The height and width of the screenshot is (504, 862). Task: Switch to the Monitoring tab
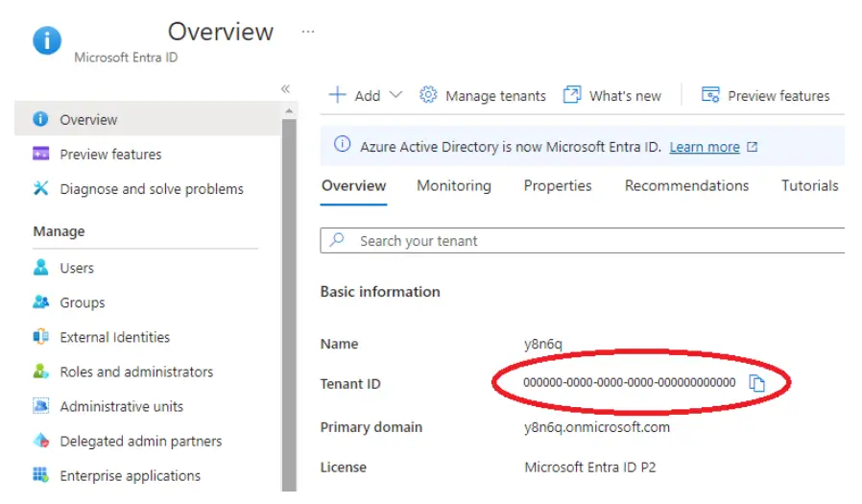[453, 186]
